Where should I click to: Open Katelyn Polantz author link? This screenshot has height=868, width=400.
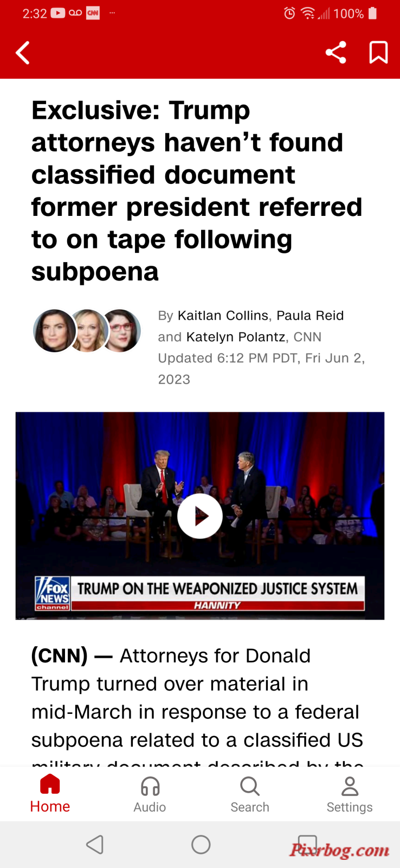pos(236,337)
